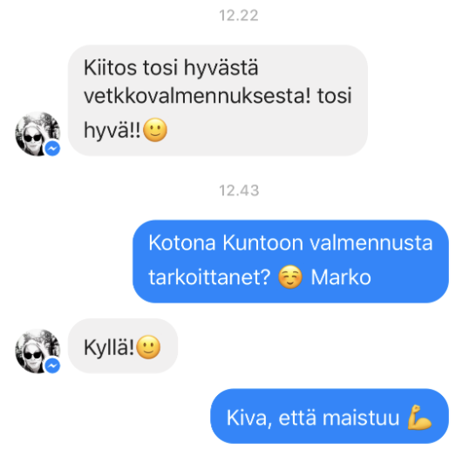
Task: Click the word maistuu in last message
Action: point(361,418)
